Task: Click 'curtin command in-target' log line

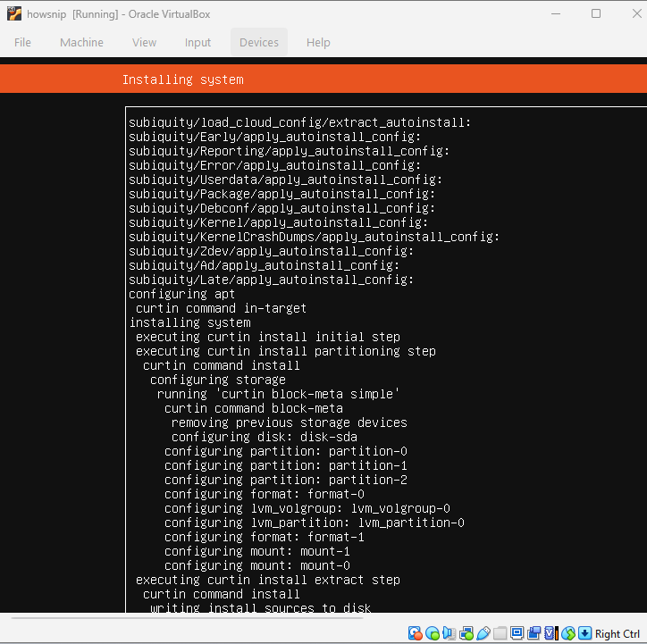Action: [221, 308]
